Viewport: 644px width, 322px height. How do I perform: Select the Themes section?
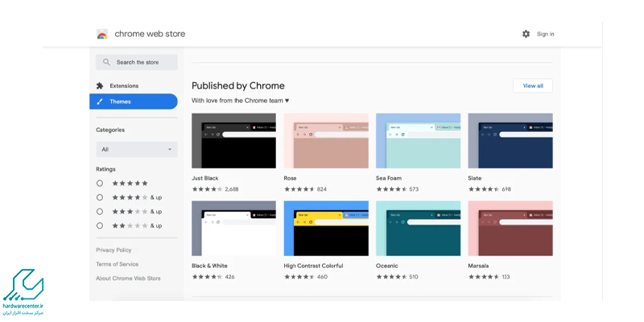coord(134,101)
